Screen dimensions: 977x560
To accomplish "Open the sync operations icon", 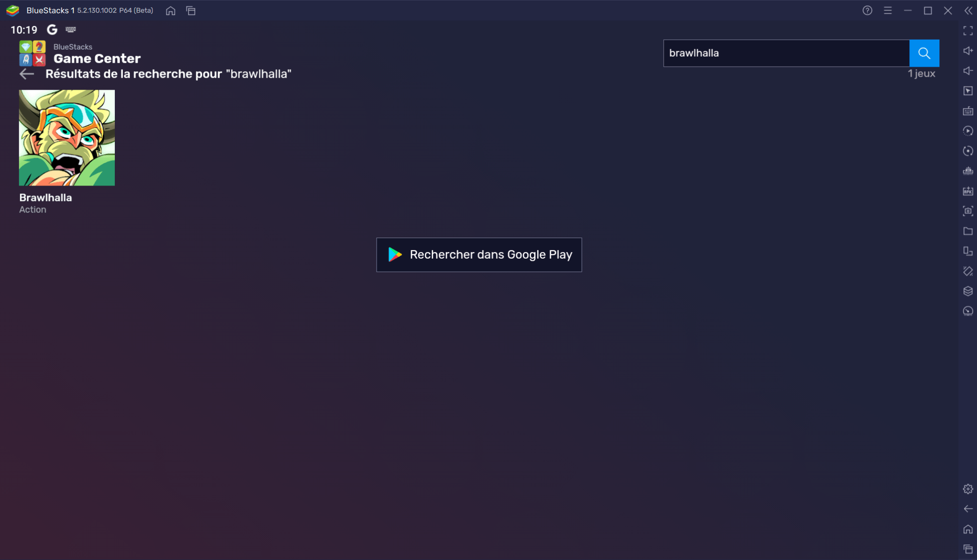I will click(x=968, y=151).
